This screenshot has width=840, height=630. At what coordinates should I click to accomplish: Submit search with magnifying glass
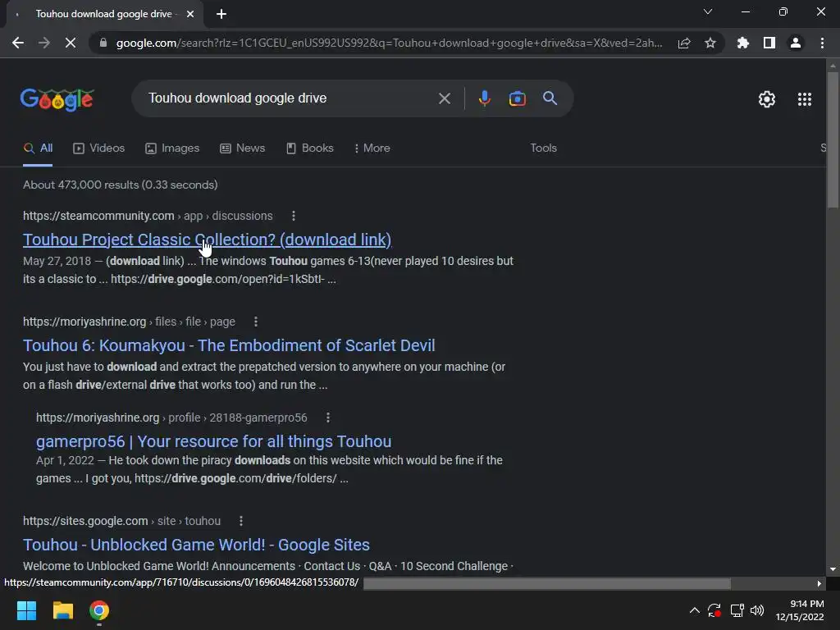(550, 98)
